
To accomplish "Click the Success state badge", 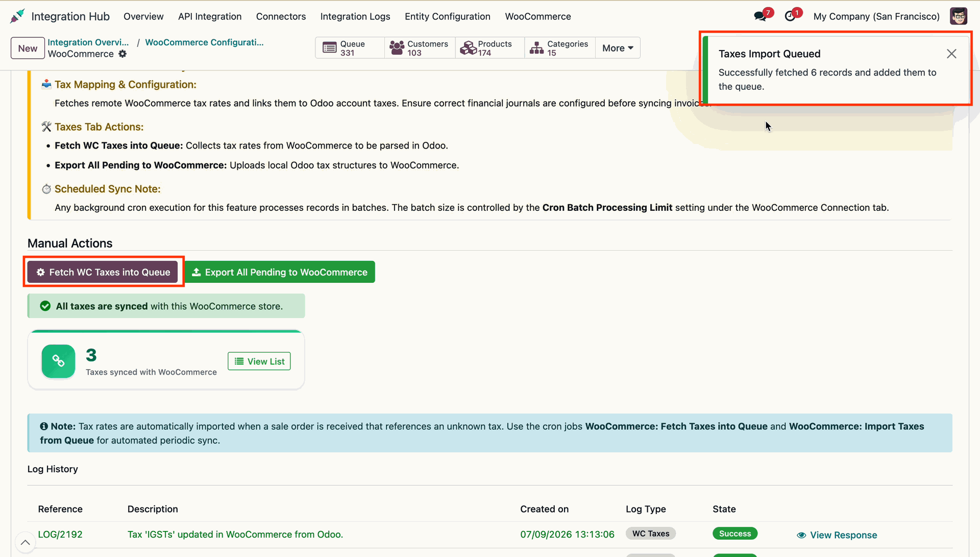I will point(735,534).
